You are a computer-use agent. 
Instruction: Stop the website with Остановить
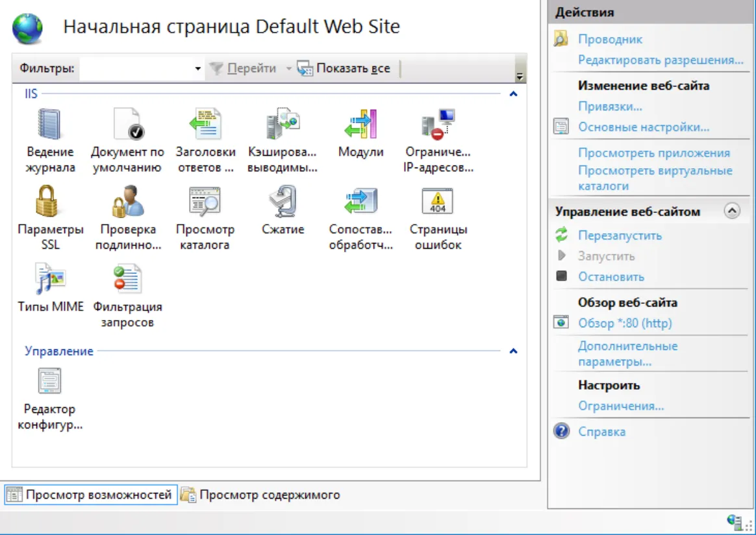611,277
